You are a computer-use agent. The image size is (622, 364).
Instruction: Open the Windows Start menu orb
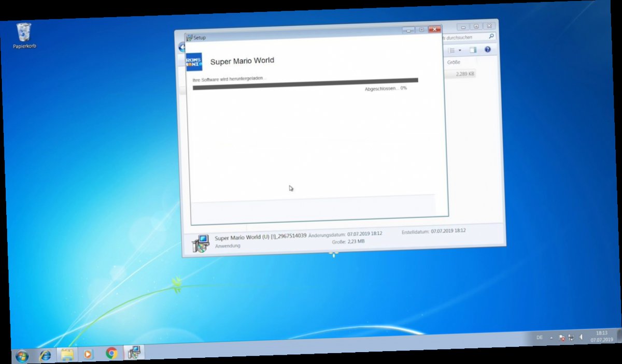(22, 356)
